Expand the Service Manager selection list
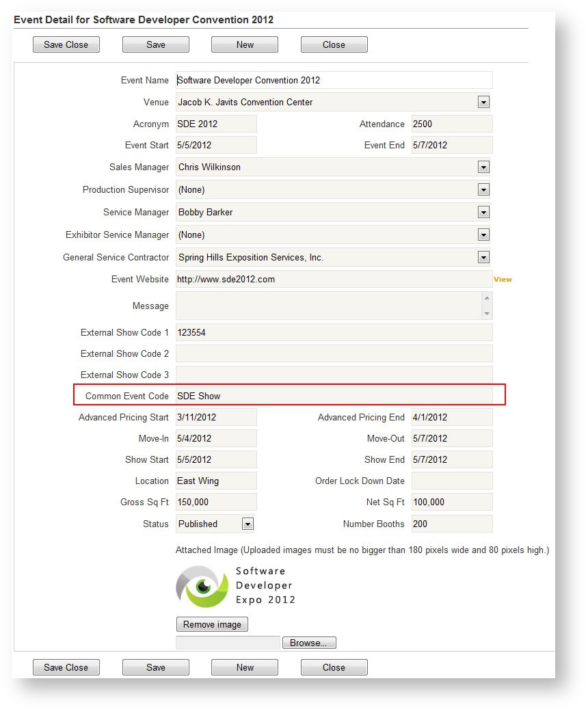Viewport: 588px width, 711px height. (x=484, y=212)
